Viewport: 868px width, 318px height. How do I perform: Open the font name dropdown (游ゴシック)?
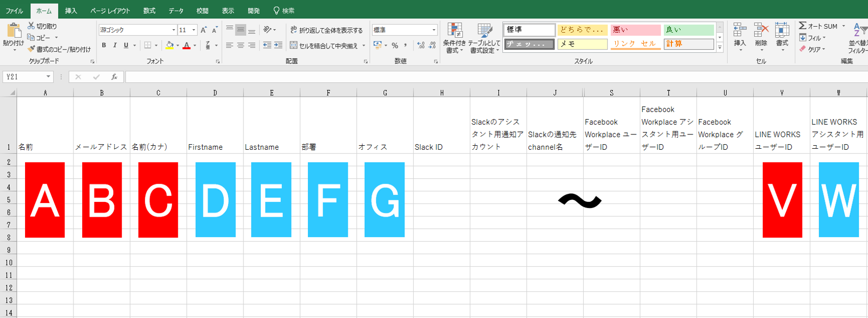pos(174,30)
